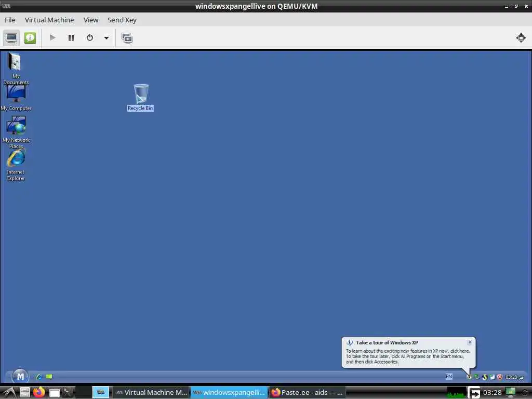532x399 pixels.
Task: Click the green arrows tray icon
Action: click(477, 377)
